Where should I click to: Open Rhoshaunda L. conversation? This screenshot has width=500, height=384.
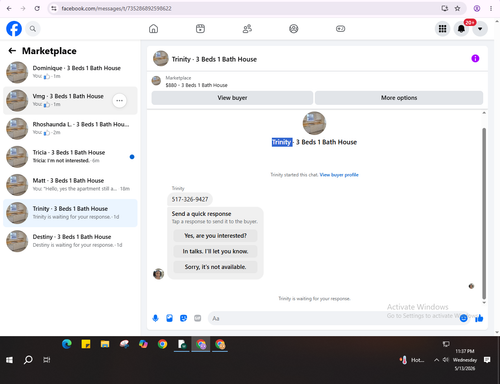[x=70, y=128]
